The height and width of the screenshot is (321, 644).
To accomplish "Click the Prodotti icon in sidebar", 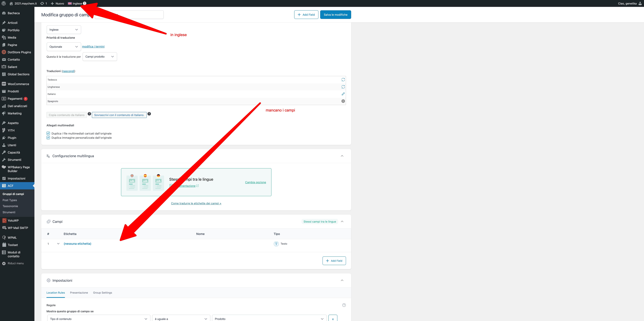I will tap(4, 91).
